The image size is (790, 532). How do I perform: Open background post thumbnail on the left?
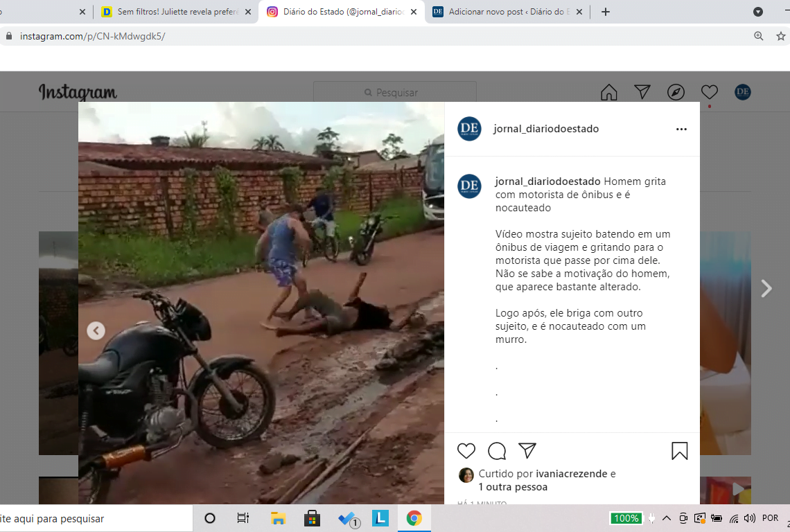pos(58,343)
